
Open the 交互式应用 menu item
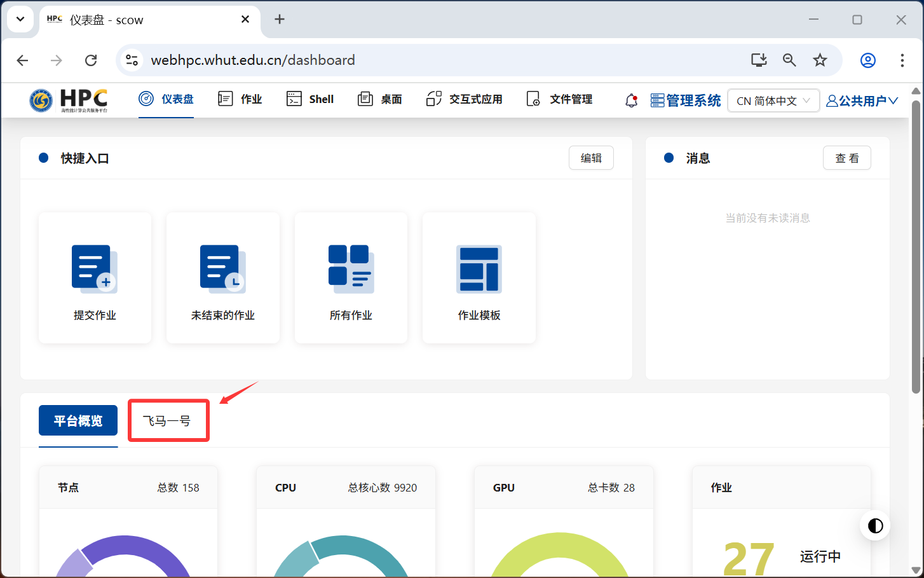pyautogui.click(x=465, y=99)
